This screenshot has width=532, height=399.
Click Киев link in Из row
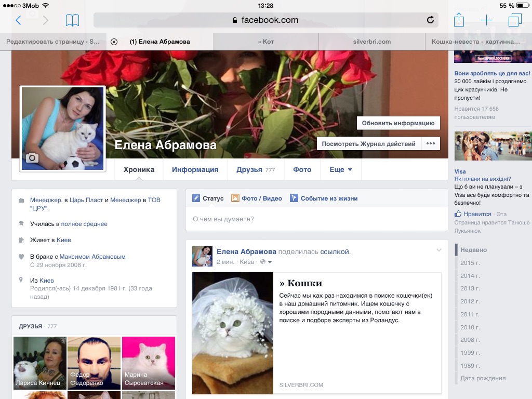(x=46, y=281)
